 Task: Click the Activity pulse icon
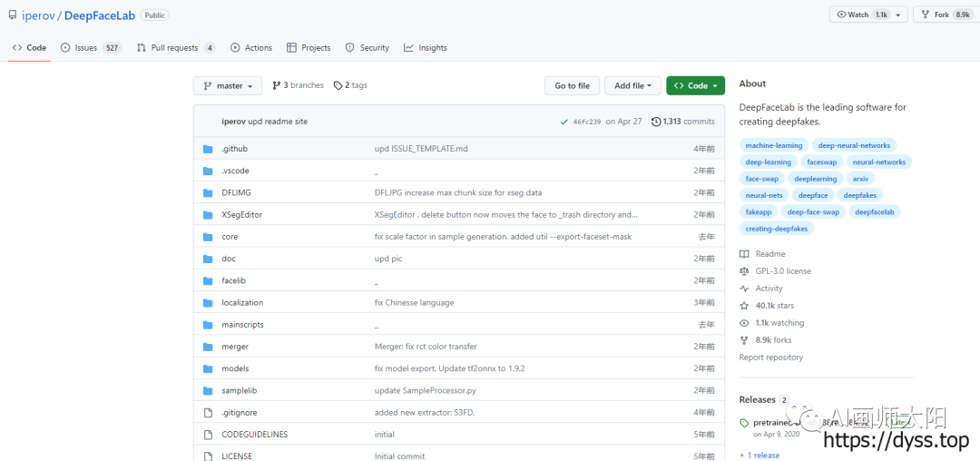click(744, 289)
